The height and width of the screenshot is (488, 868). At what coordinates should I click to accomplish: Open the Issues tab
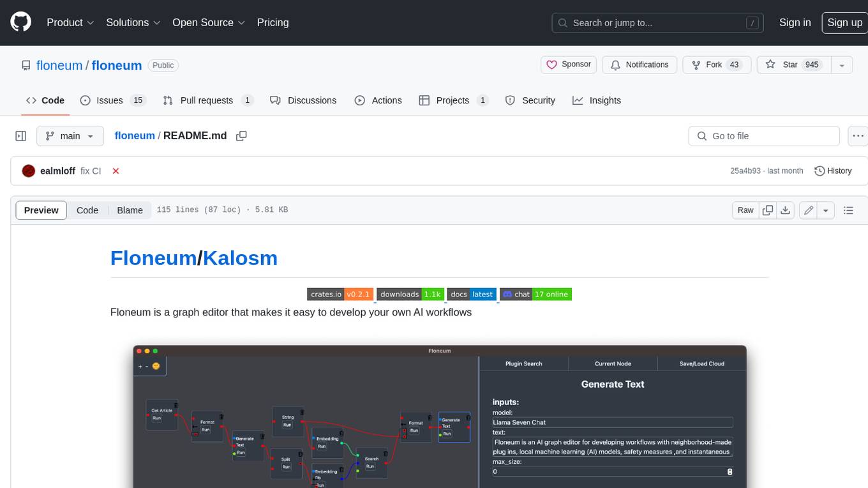(x=113, y=100)
